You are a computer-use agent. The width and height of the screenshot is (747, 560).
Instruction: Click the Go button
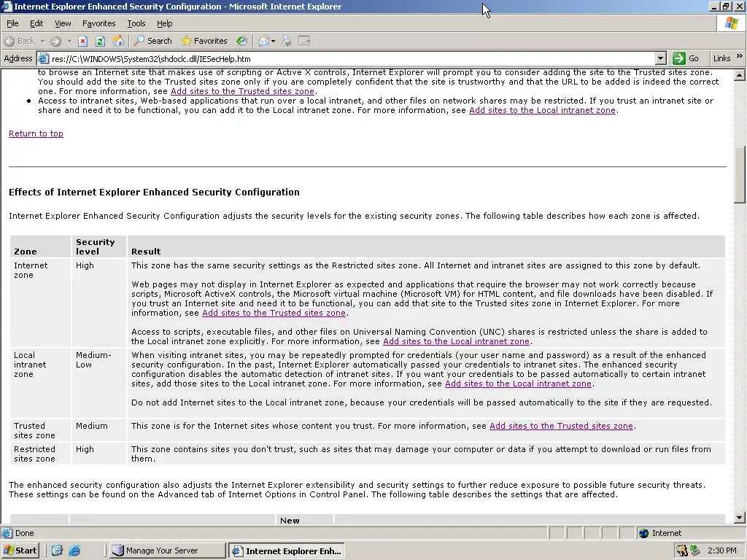pyautogui.click(x=686, y=58)
